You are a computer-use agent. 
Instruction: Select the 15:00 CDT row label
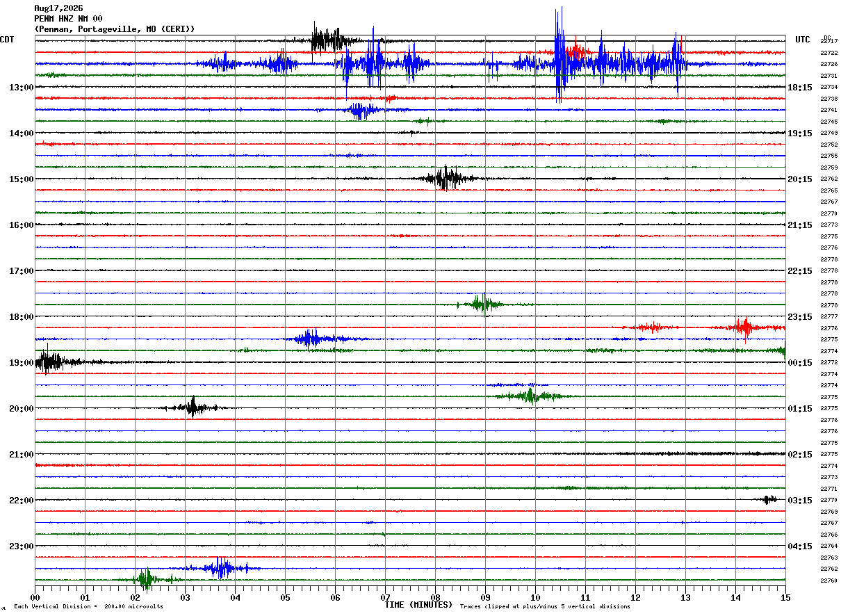pyautogui.click(x=21, y=179)
